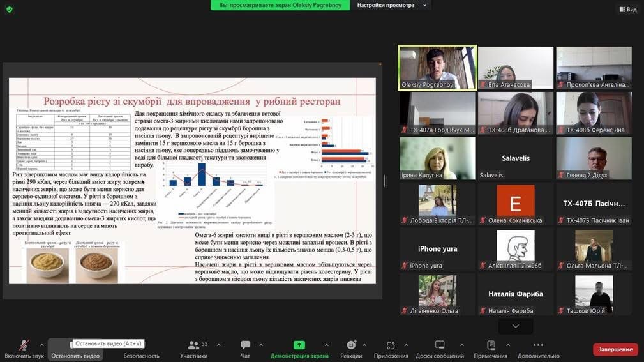The image size is (644, 362).
Task: Click muted mic icon on Лобода Вікторія
Action: click(x=405, y=220)
